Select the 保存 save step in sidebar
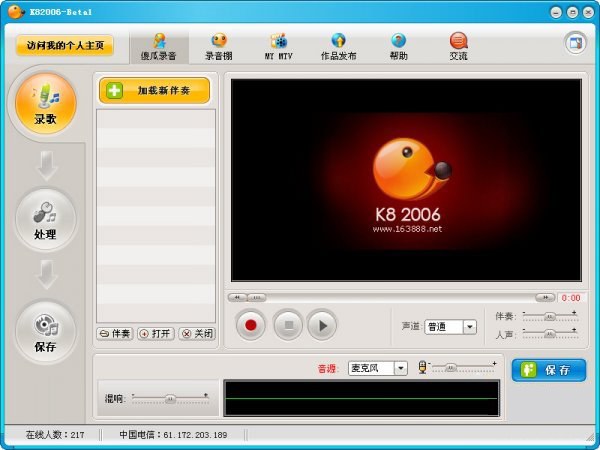Viewport: 600px width, 450px height. tap(46, 331)
